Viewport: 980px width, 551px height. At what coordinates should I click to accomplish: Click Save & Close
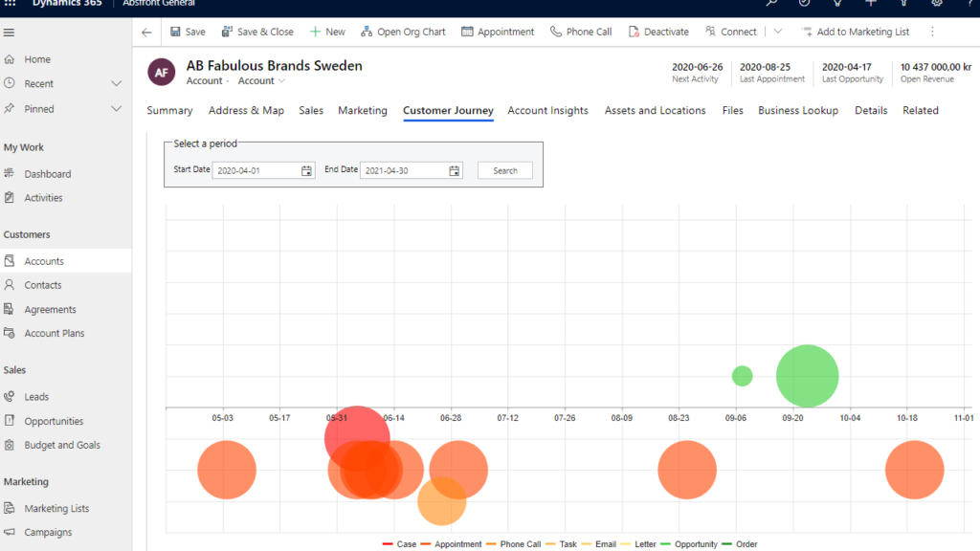(x=257, y=32)
